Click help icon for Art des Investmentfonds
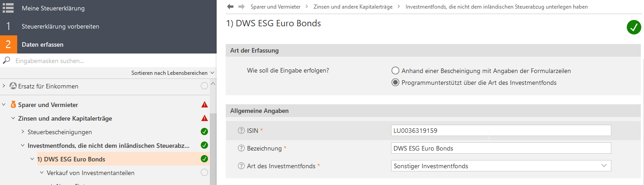This screenshot has width=644, height=185. (x=241, y=166)
